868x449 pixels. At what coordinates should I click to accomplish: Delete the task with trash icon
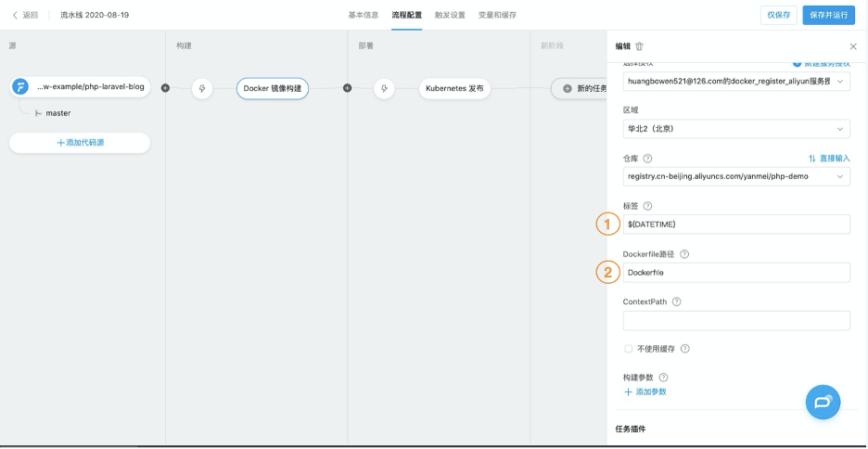(639, 46)
